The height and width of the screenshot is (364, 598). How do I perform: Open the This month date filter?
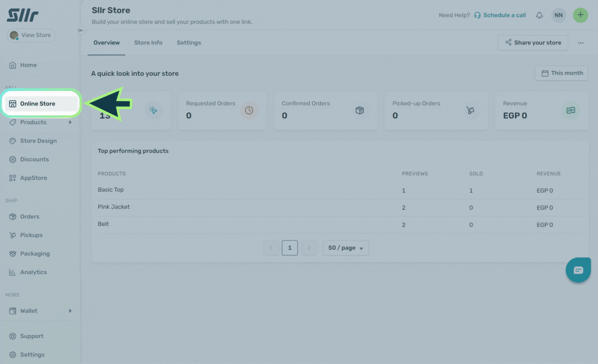coord(562,73)
